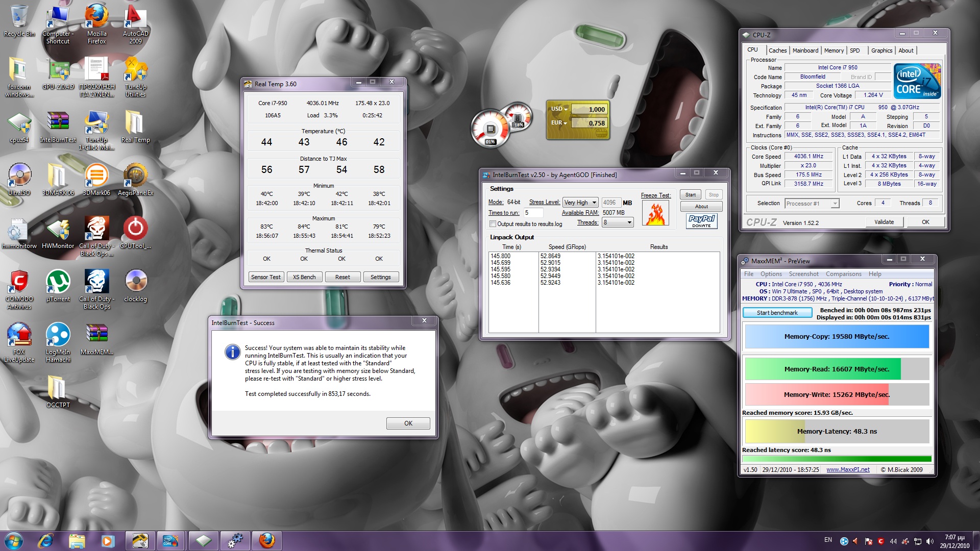
Task: Click the clock in the system tray
Action: [954, 541]
